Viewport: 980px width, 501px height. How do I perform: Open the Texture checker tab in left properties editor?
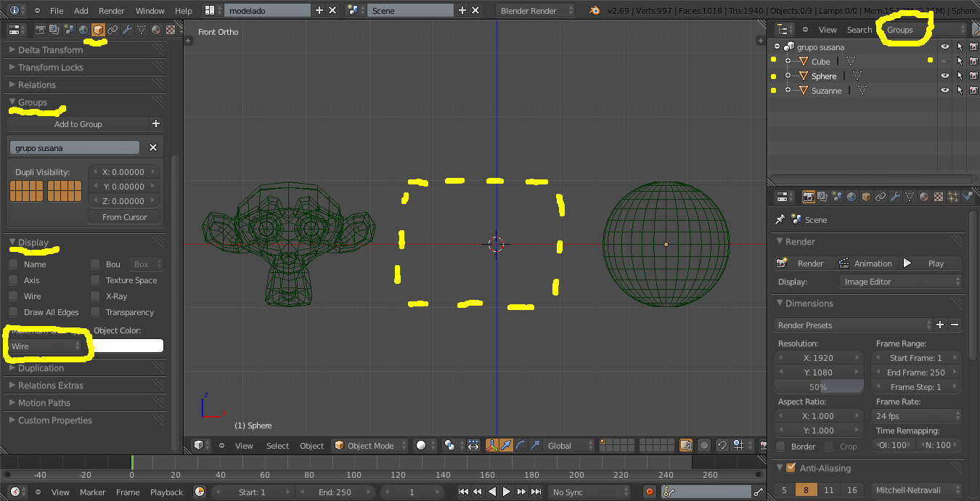171,30
